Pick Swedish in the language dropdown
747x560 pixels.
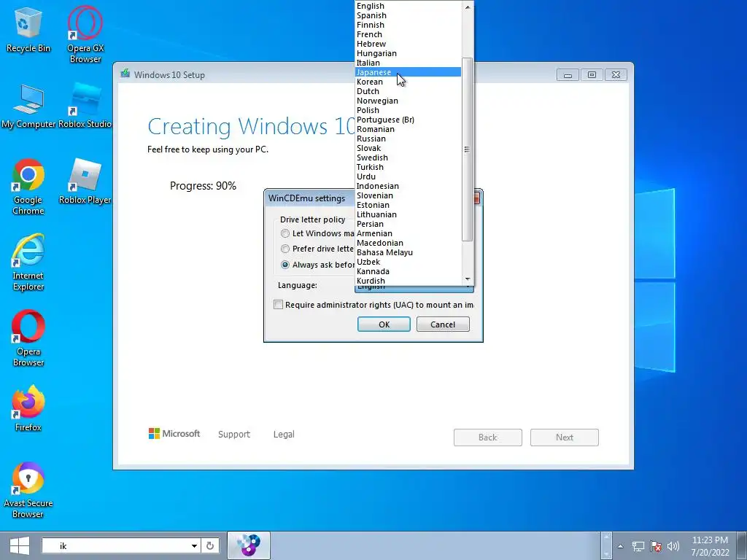tap(408, 157)
